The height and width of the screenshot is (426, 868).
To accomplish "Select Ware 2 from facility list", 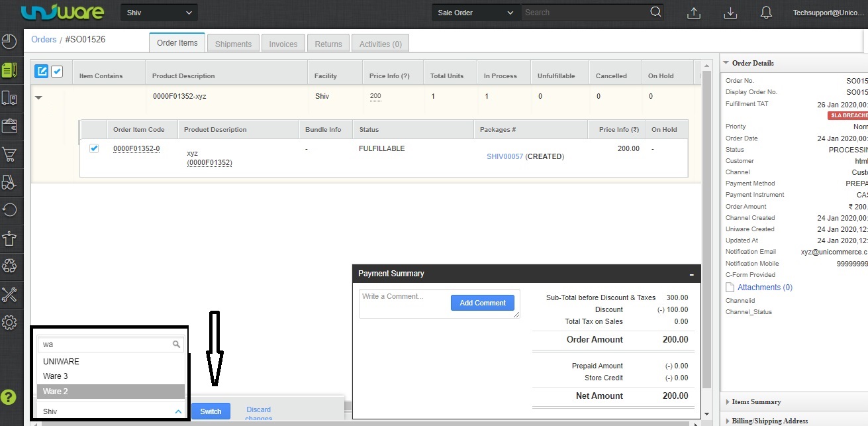I will click(111, 392).
